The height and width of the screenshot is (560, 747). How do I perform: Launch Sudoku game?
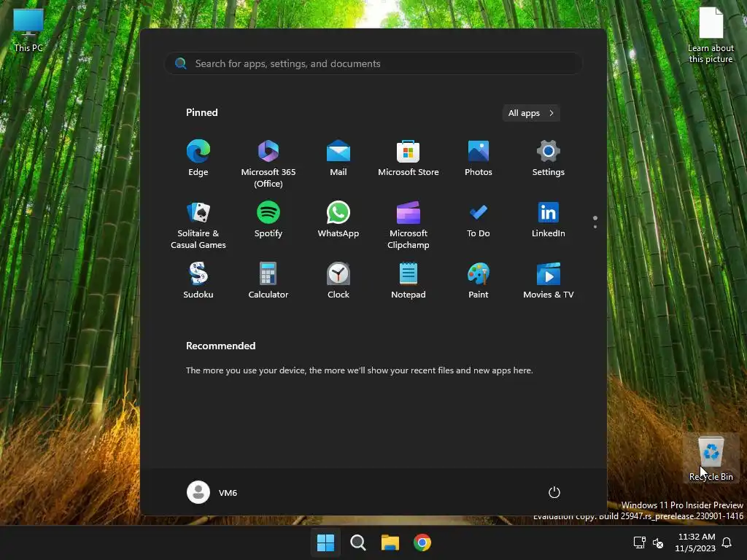pyautogui.click(x=198, y=281)
